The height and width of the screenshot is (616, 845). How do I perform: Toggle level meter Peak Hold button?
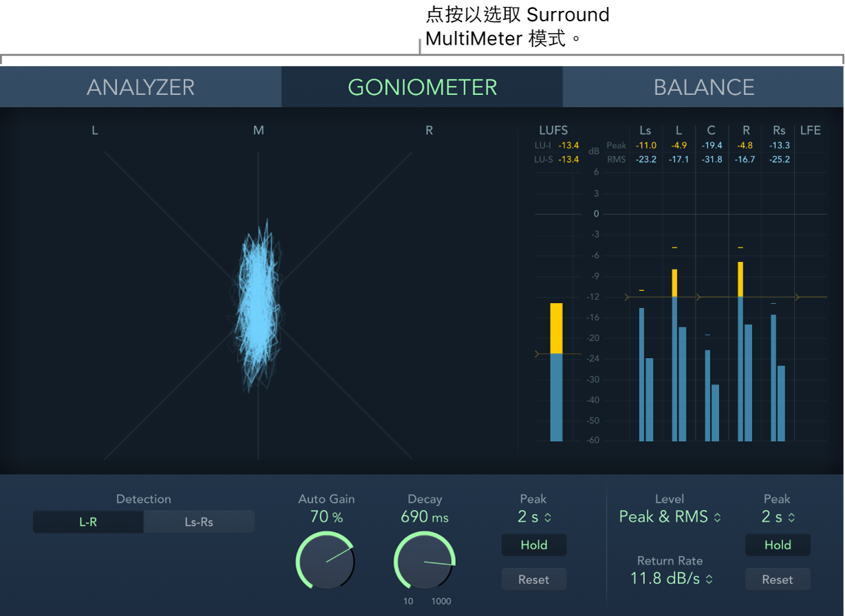[778, 545]
